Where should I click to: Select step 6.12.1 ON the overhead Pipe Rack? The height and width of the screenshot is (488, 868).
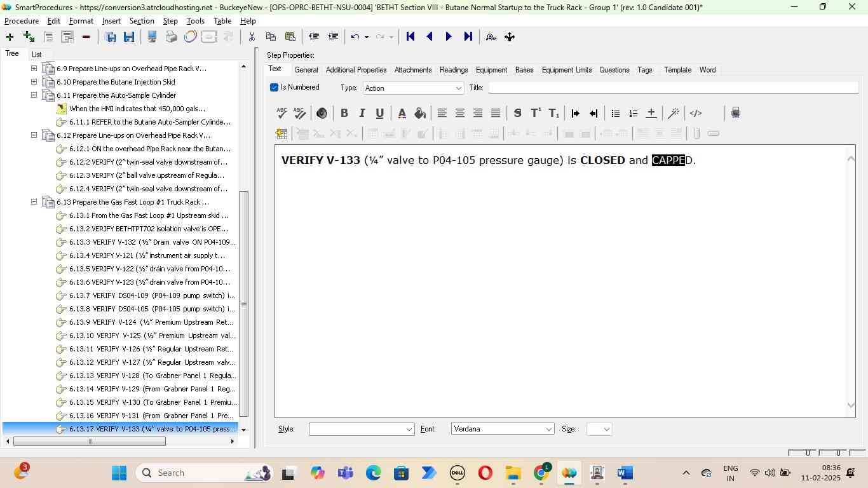click(x=150, y=149)
